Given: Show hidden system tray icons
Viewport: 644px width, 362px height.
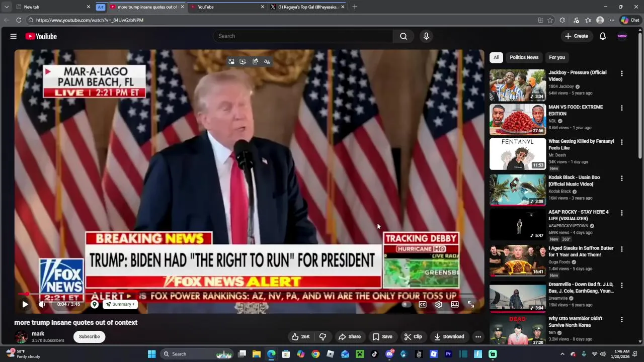Looking at the screenshot, I should pyautogui.click(x=562, y=354).
